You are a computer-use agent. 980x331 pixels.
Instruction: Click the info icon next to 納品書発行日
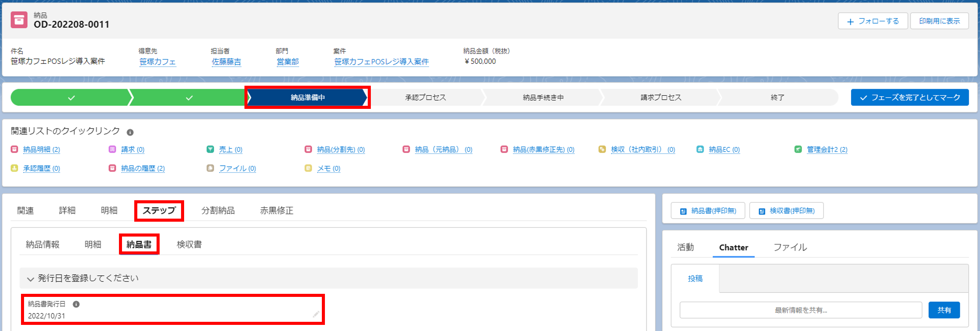click(76, 304)
